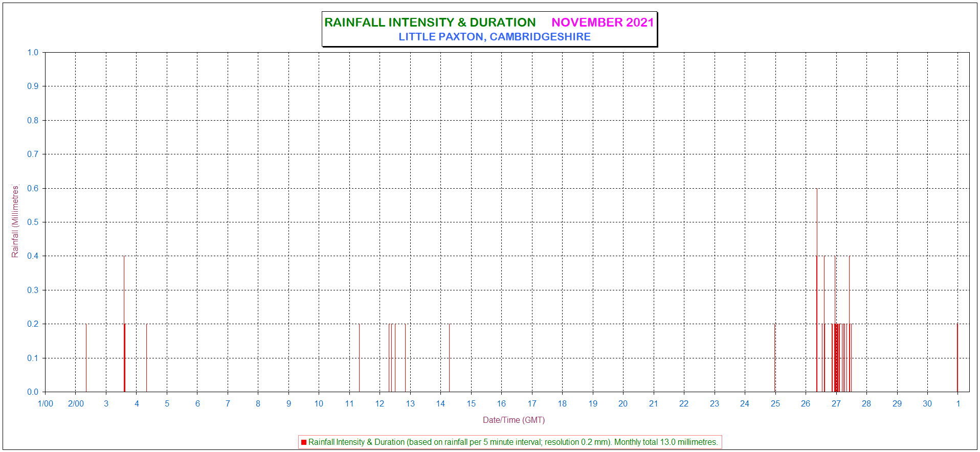Click the x-axis date label 15
Screen dimensions: 980x452
click(471, 404)
